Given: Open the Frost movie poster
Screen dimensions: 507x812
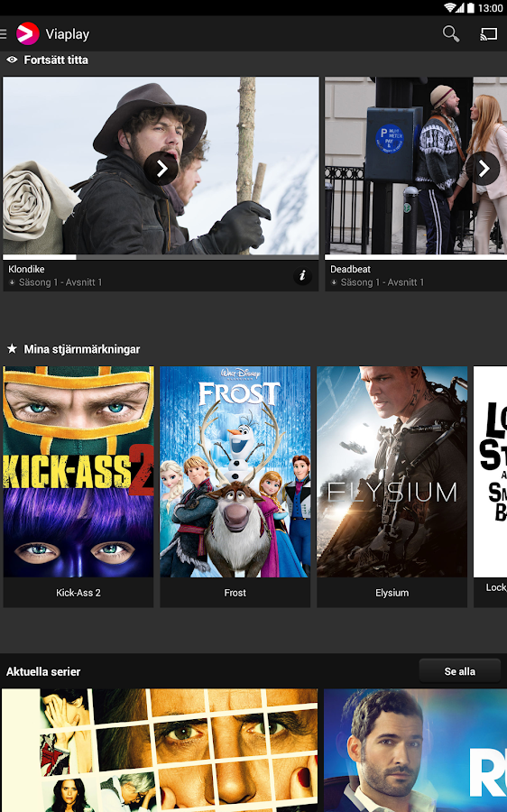Looking at the screenshot, I should point(235,472).
